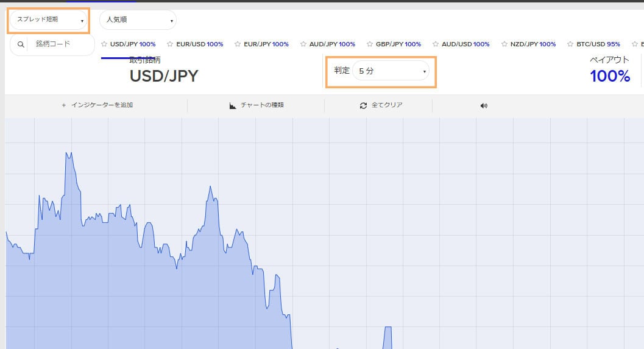Click 全てクリア to clear all
The image size is (644, 349).
point(387,105)
